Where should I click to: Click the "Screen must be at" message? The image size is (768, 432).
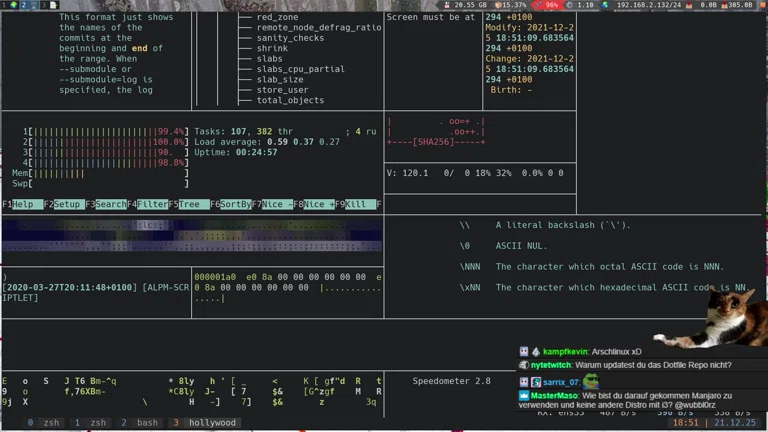[x=431, y=17]
